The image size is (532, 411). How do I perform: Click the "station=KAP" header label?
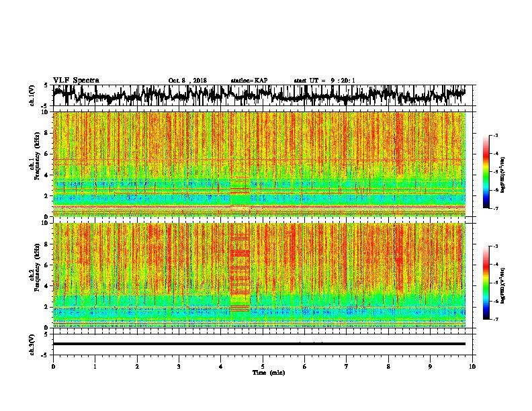point(249,81)
